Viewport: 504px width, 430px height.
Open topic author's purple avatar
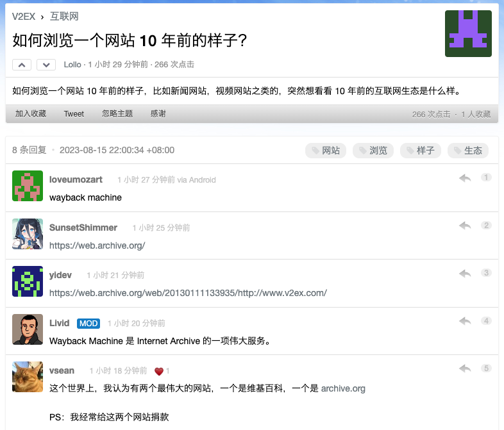tap(468, 33)
